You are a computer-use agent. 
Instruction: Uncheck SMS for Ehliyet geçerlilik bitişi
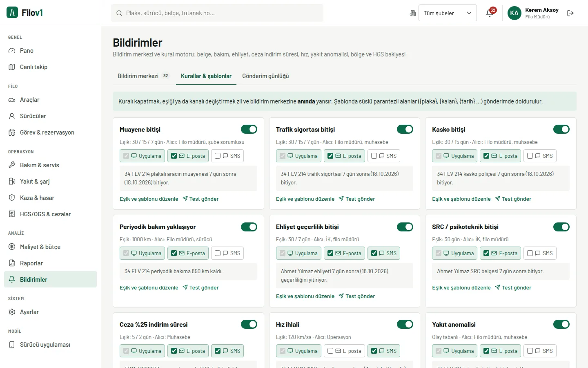click(374, 253)
